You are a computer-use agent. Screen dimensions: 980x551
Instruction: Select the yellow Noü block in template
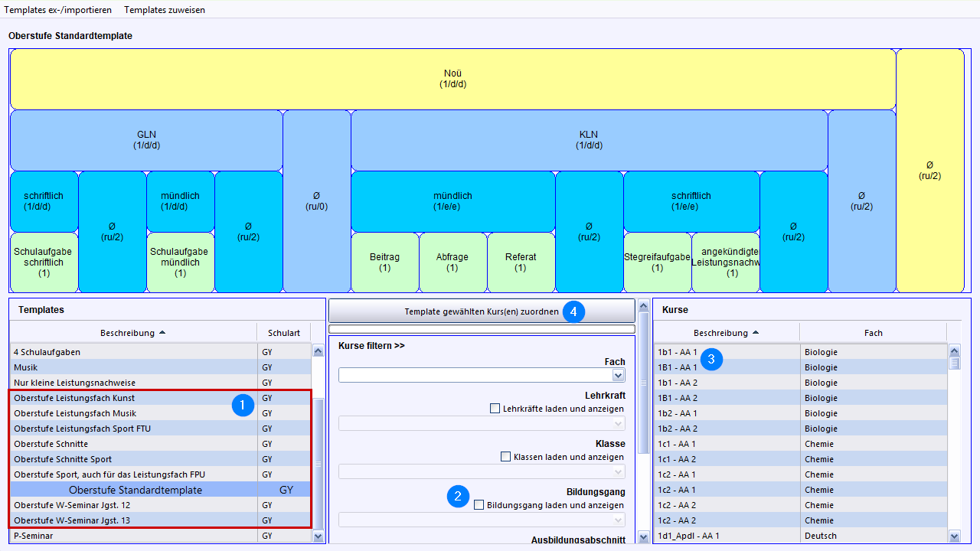[x=452, y=79]
